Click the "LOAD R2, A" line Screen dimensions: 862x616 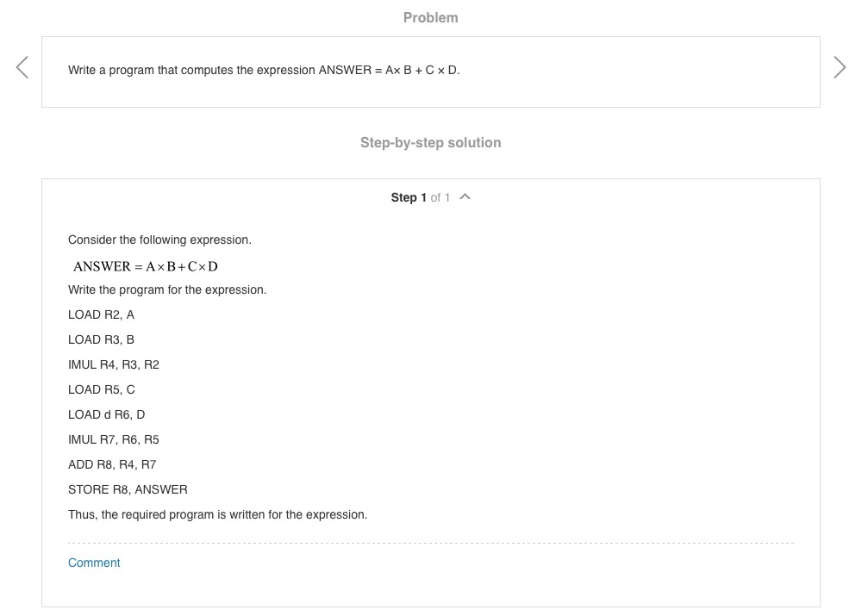101,315
